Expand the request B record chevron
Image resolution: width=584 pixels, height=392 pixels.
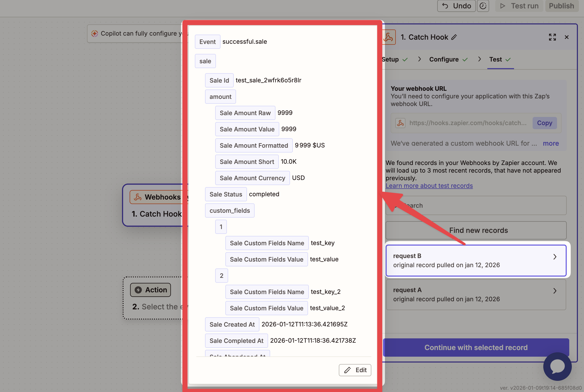click(555, 257)
